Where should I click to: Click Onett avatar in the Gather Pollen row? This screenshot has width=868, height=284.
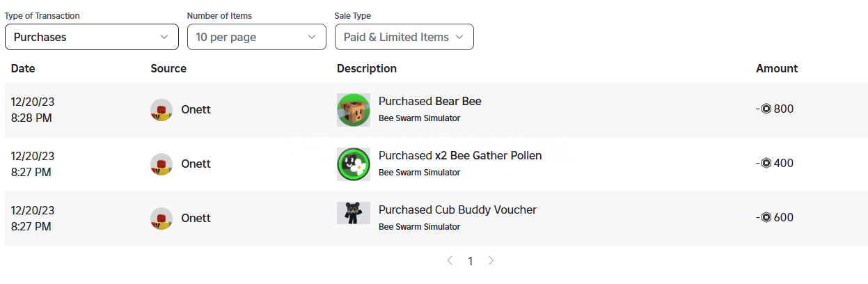161,164
